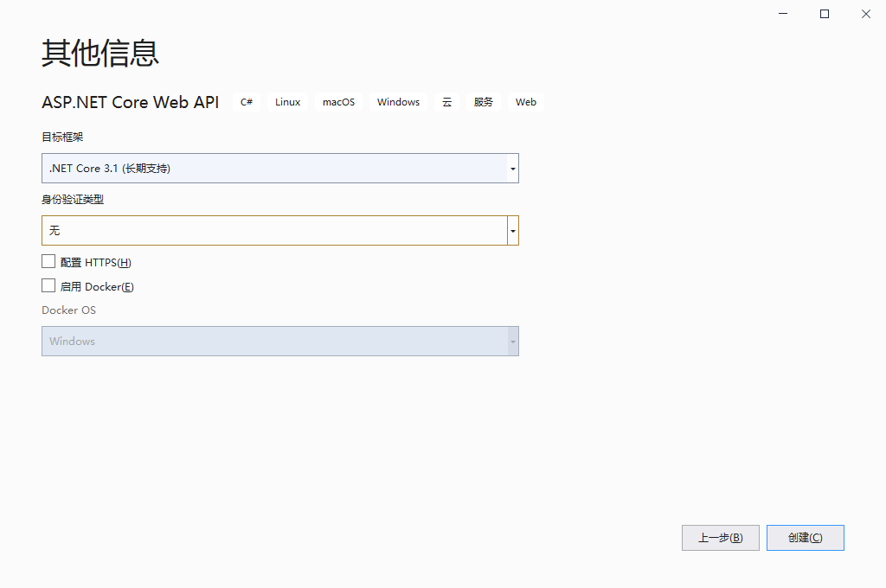Click the 云 cloud tag
This screenshot has height=588, width=886.
447,102
